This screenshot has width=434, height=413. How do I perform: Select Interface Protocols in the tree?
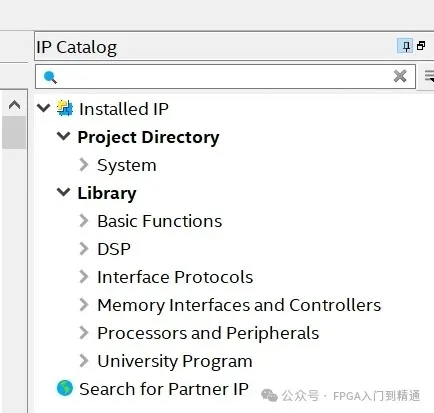tap(175, 277)
